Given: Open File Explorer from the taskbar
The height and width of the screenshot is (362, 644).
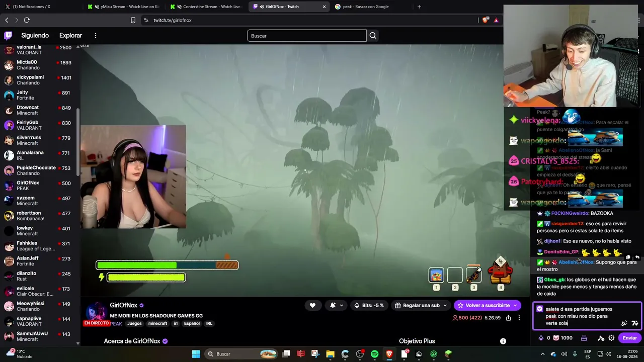Looking at the screenshot, I should tap(330, 354).
